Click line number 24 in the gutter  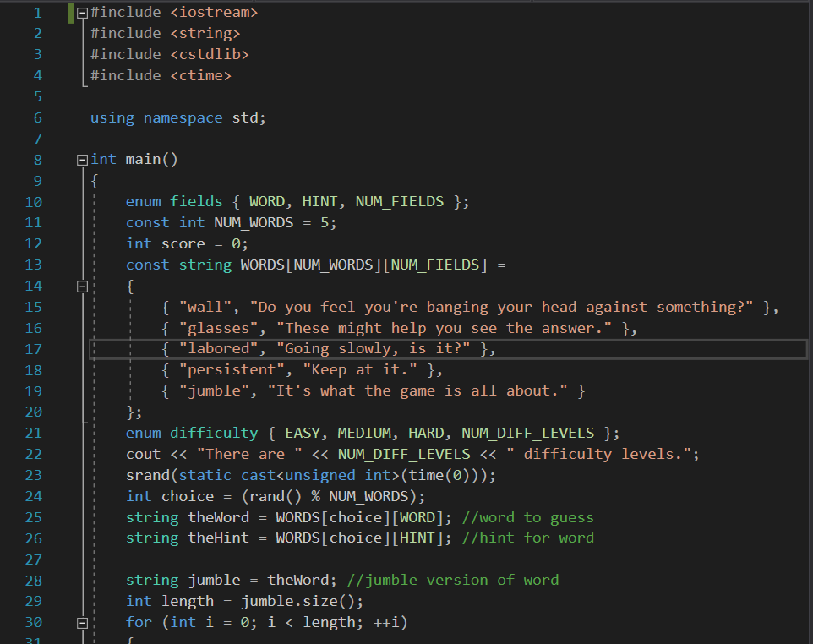pos(34,496)
